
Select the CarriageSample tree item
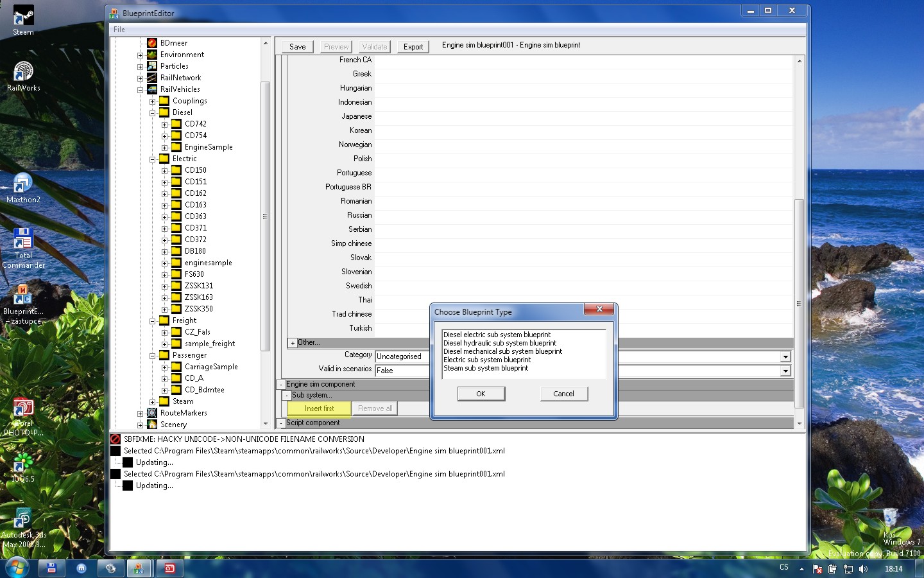coord(211,367)
